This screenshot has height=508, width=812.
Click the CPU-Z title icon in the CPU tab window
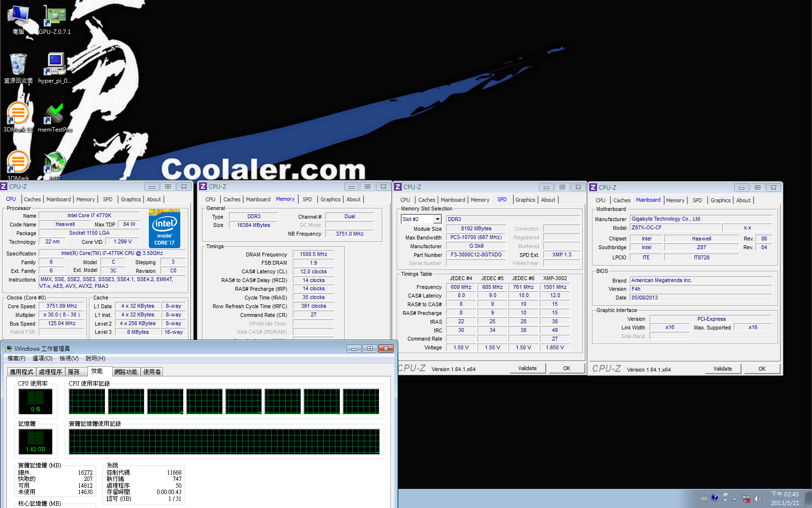click(x=4, y=186)
